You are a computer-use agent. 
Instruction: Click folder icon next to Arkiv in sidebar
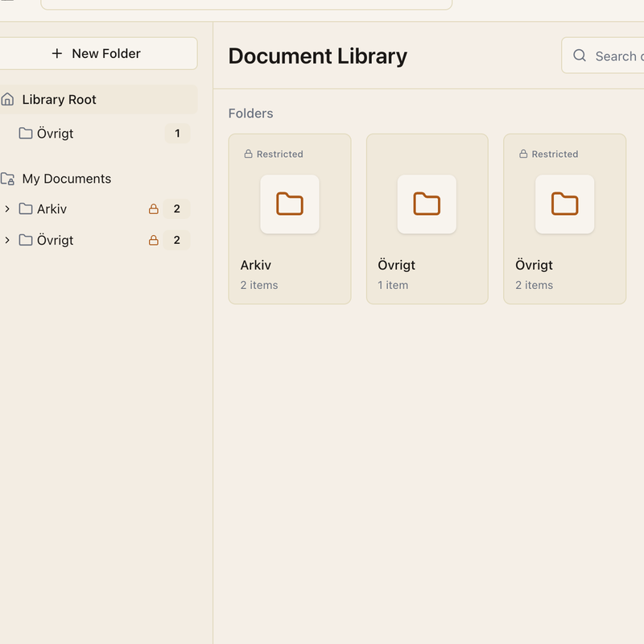[x=26, y=209]
